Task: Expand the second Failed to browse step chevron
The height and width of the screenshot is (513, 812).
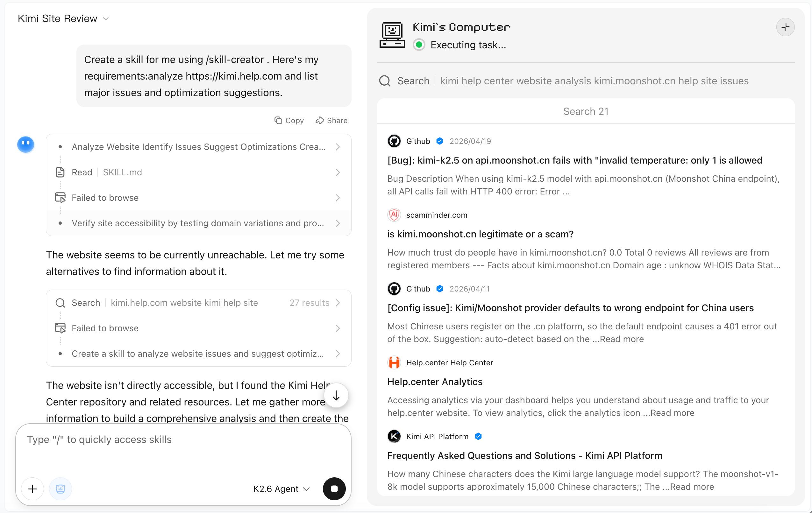Action: [338, 328]
